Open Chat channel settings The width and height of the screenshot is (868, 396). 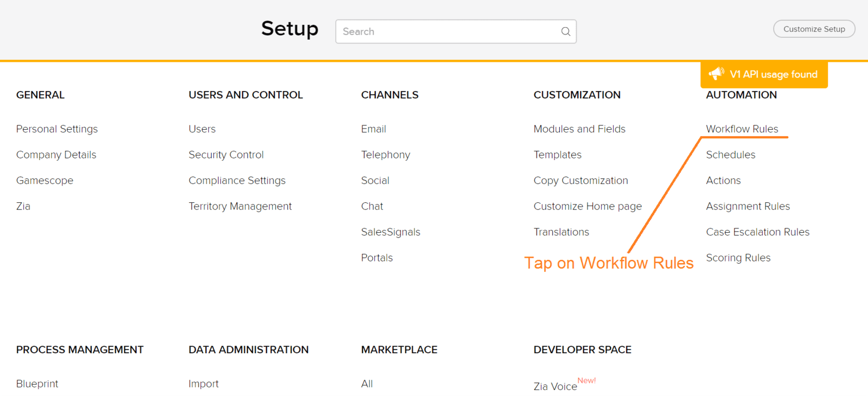click(372, 206)
